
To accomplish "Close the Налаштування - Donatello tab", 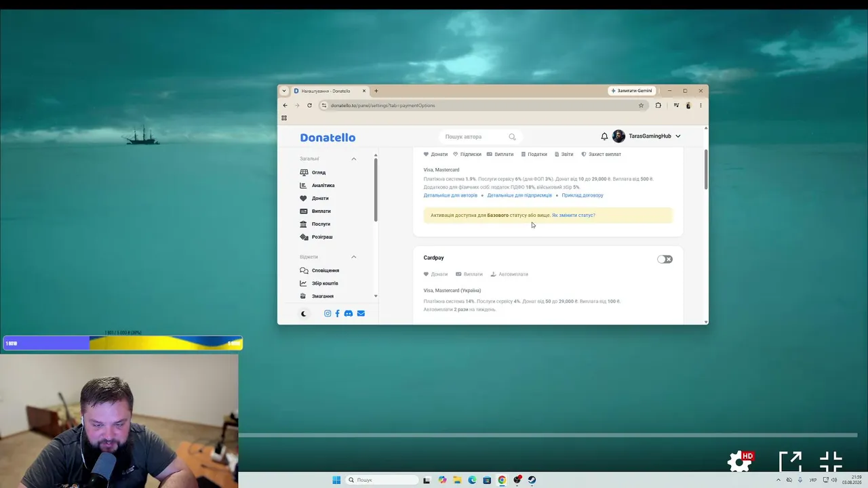I will (364, 91).
